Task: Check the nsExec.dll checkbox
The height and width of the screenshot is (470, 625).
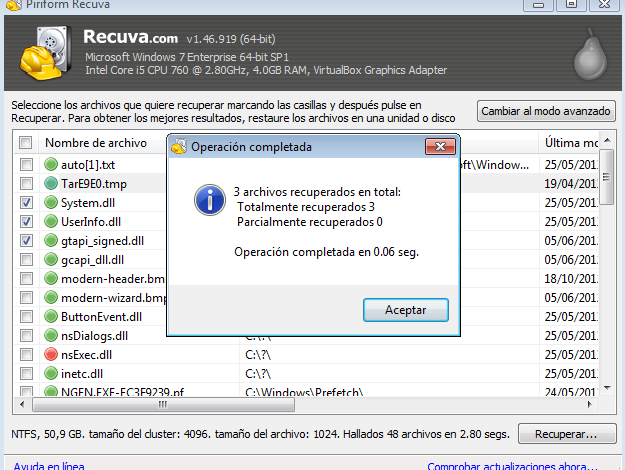Action: (x=26, y=354)
